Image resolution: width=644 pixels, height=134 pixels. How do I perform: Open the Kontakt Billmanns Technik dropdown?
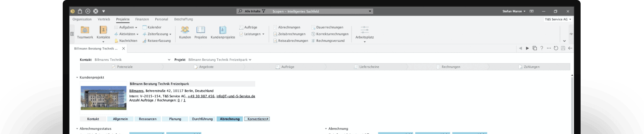coord(169,60)
